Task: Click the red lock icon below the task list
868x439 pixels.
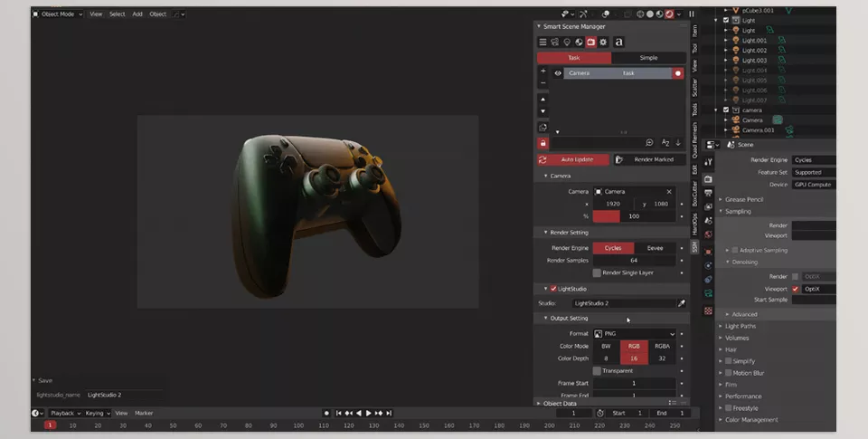Action: (543, 143)
